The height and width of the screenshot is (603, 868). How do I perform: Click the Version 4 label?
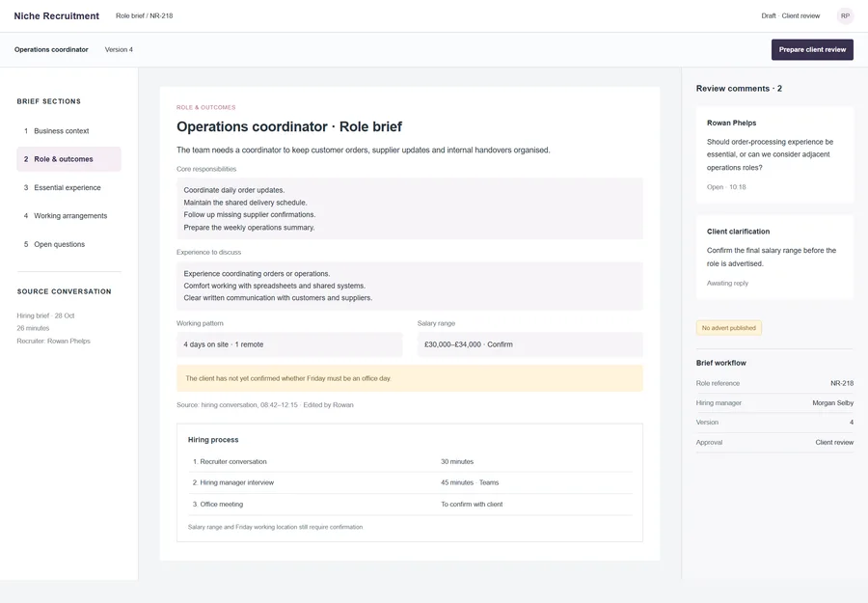click(x=119, y=50)
